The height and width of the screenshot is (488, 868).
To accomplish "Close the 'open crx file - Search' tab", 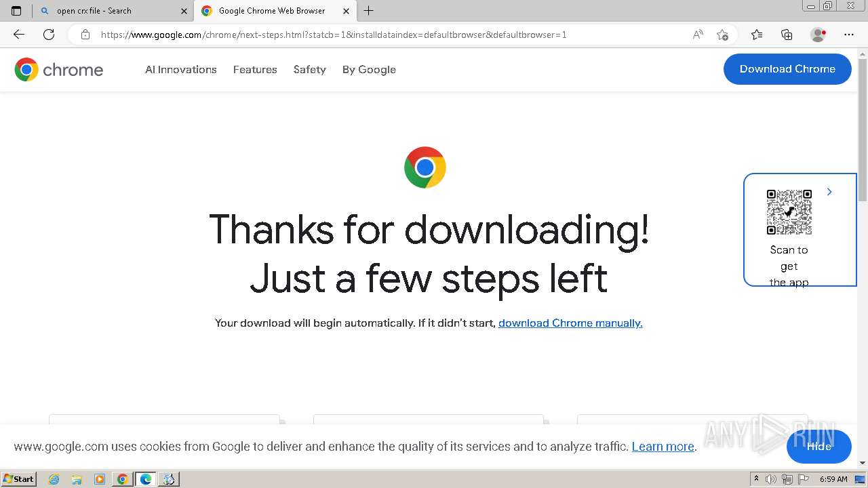I will pyautogui.click(x=184, y=11).
